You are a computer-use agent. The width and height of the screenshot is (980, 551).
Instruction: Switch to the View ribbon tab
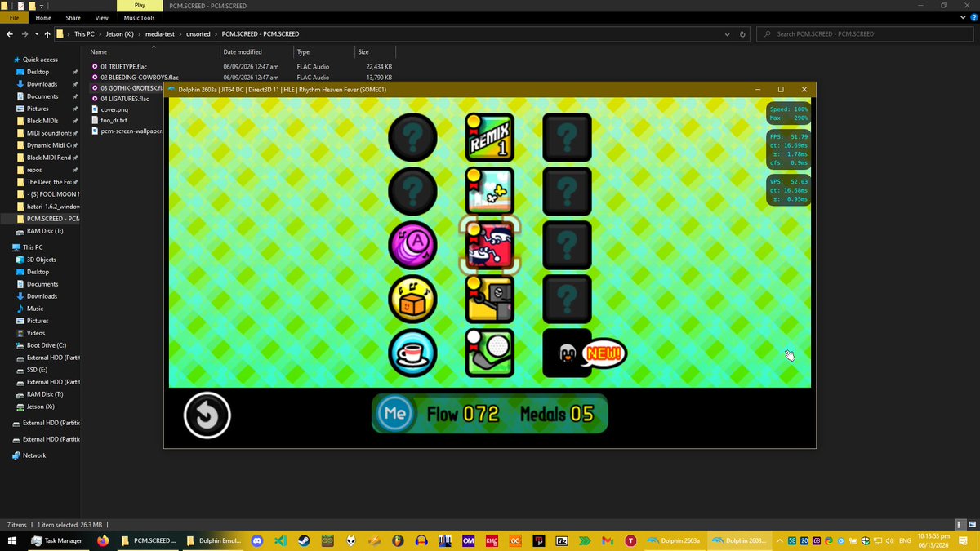point(102,17)
